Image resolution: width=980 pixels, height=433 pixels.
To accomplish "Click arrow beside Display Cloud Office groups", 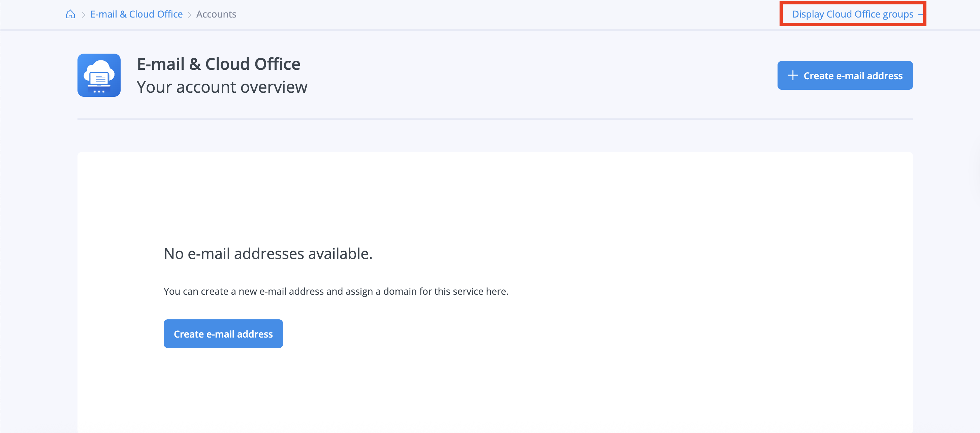I will pyautogui.click(x=920, y=15).
